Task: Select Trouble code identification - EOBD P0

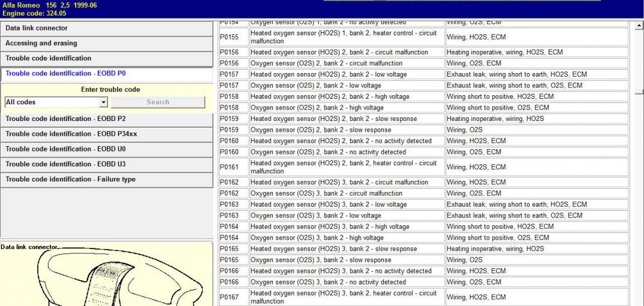Action: [106, 74]
